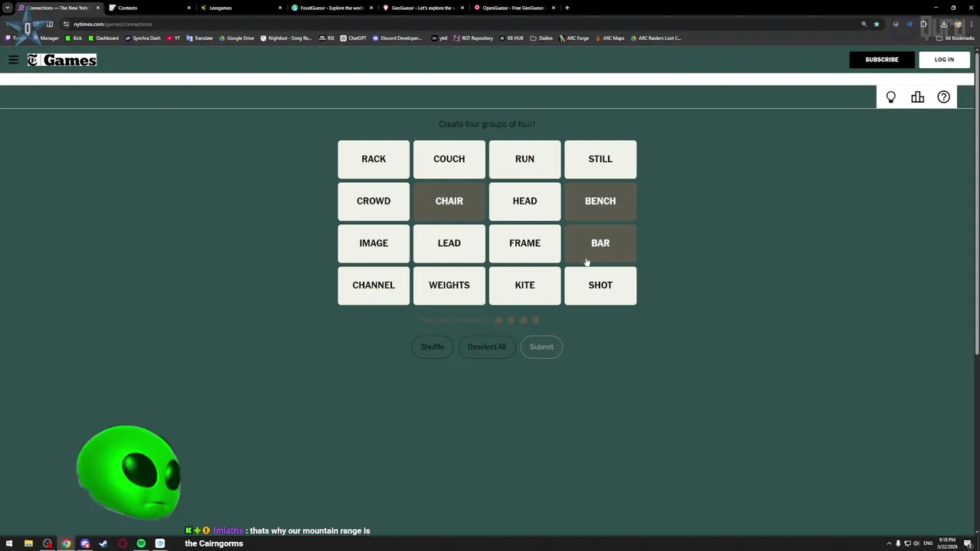Open the Google Drive bookmark

point(237,38)
